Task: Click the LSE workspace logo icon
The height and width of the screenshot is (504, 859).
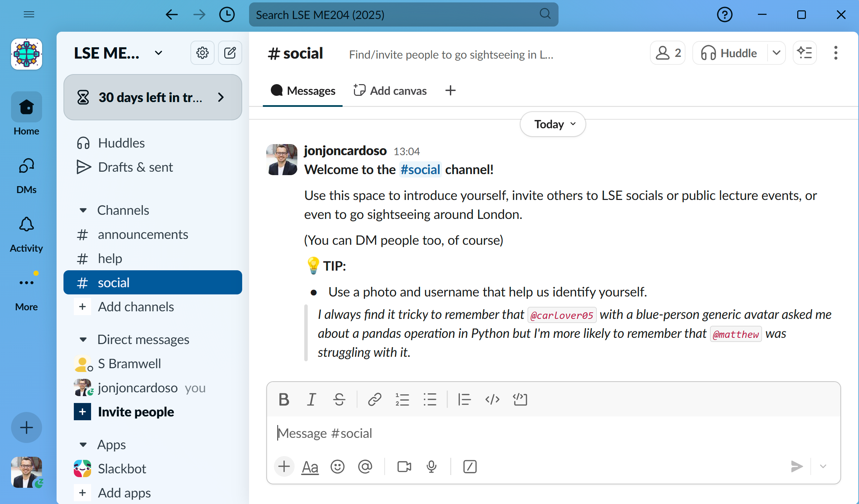Action: point(27,54)
